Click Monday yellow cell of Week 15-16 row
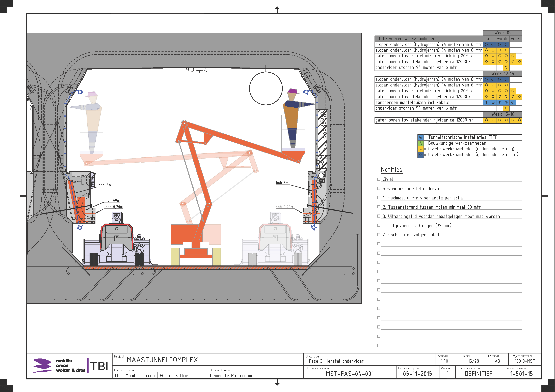 486,120
